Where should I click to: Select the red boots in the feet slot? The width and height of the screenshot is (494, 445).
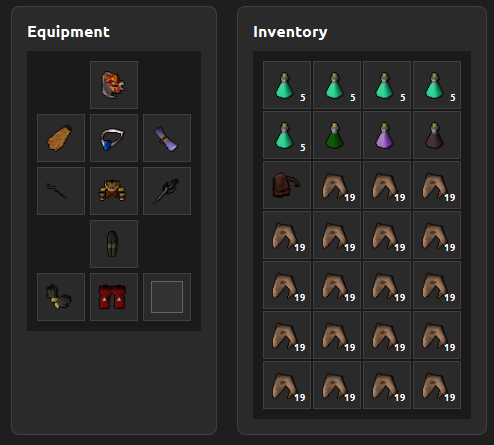(114, 297)
